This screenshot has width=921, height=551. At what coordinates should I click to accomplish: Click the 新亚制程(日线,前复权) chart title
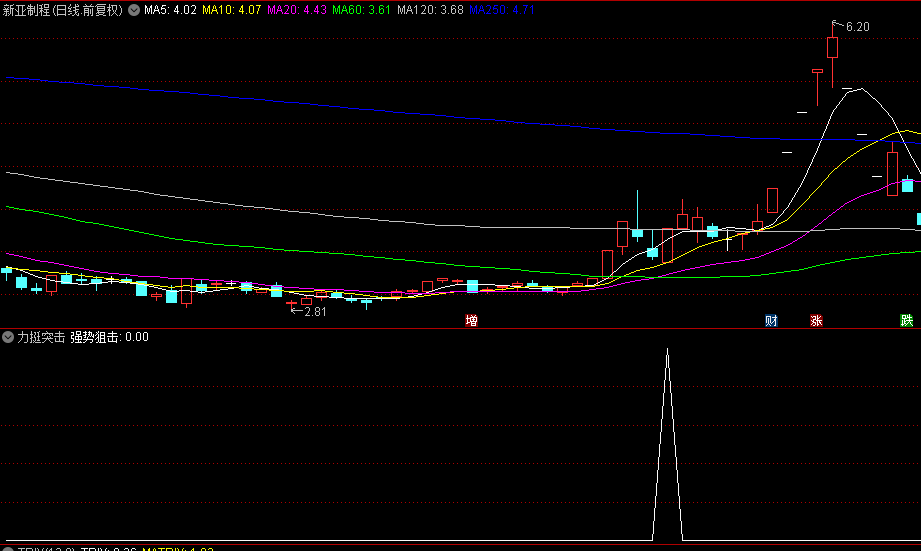click(63, 10)
